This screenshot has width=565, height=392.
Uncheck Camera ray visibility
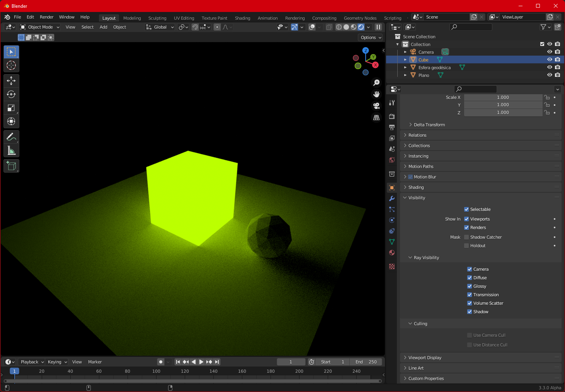470,269
